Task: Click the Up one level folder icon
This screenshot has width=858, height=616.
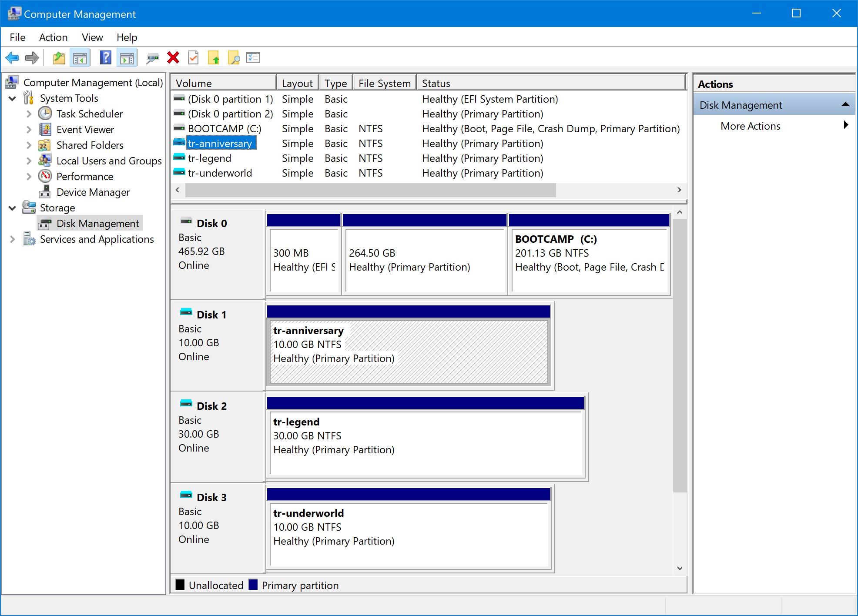Action: pos(59,58)
